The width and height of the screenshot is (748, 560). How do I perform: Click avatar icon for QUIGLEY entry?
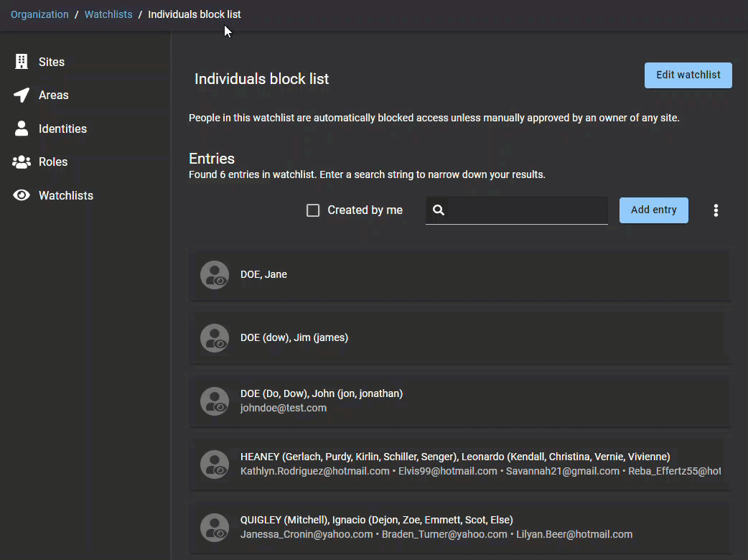tap(214, 528)
